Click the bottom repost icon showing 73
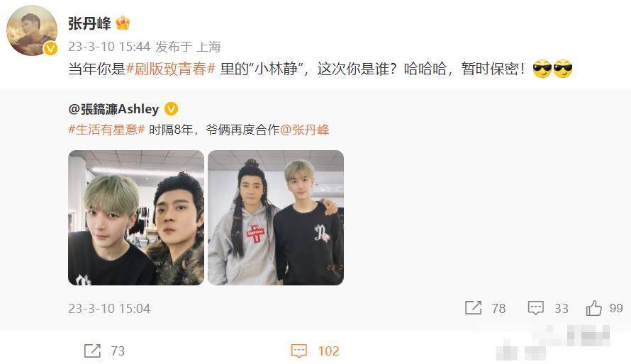 point(92,351)
